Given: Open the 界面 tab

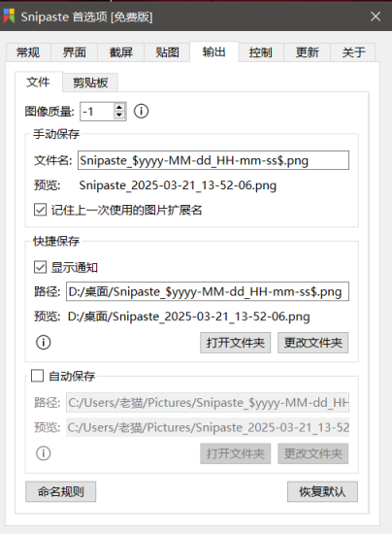Looking at the screenshot, I should (x=74, y=52).
